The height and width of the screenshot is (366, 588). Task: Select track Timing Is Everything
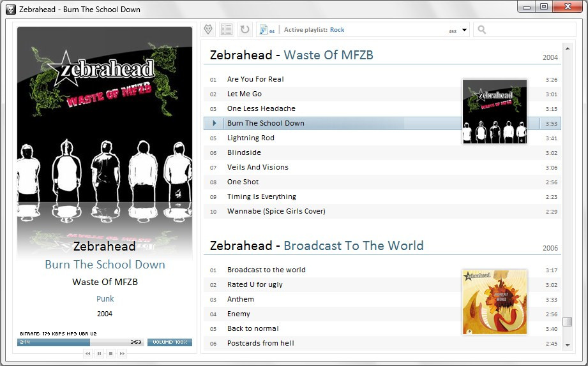382,196
